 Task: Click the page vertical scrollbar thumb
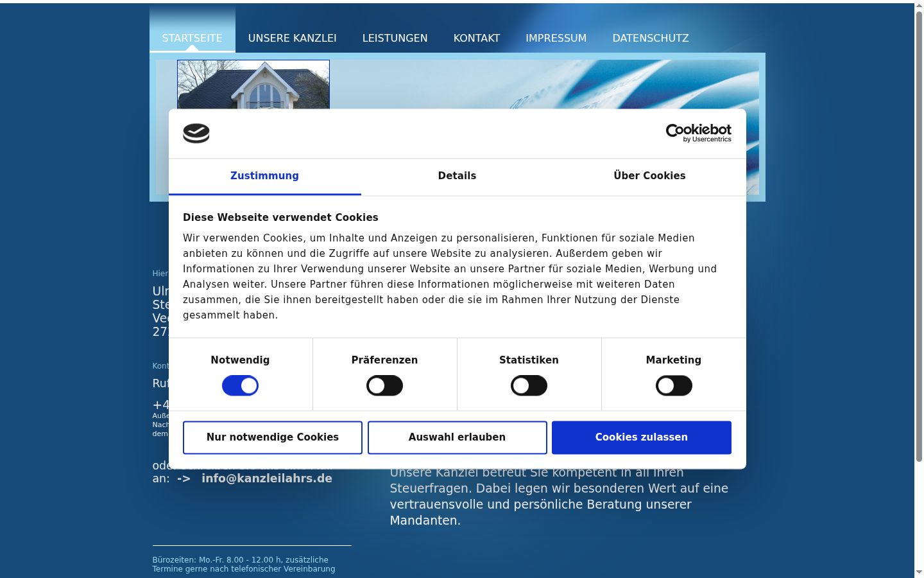click(x=919, y=236)
